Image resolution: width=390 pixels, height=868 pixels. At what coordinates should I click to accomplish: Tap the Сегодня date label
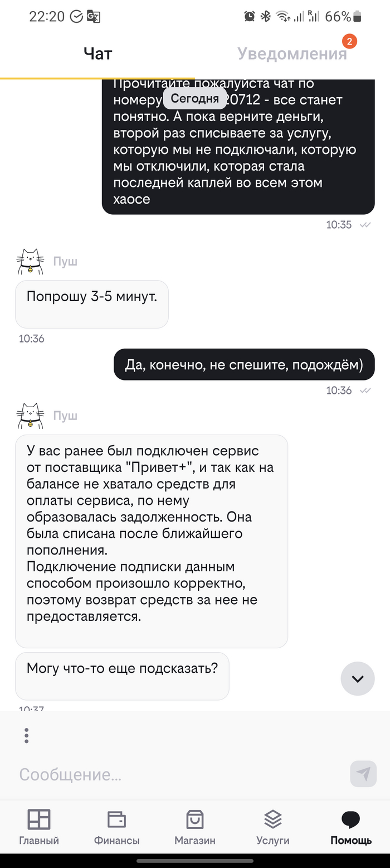click(194, 99)
